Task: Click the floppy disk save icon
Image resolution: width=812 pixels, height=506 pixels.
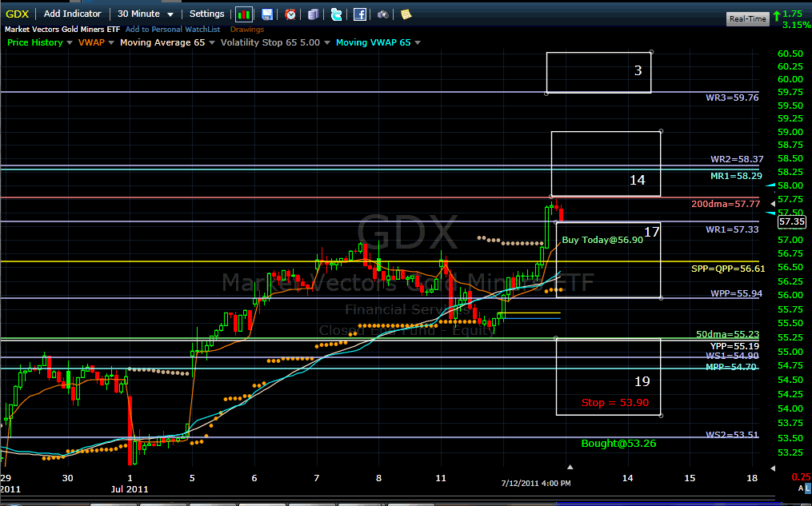Action: click(x=266, y=14)
